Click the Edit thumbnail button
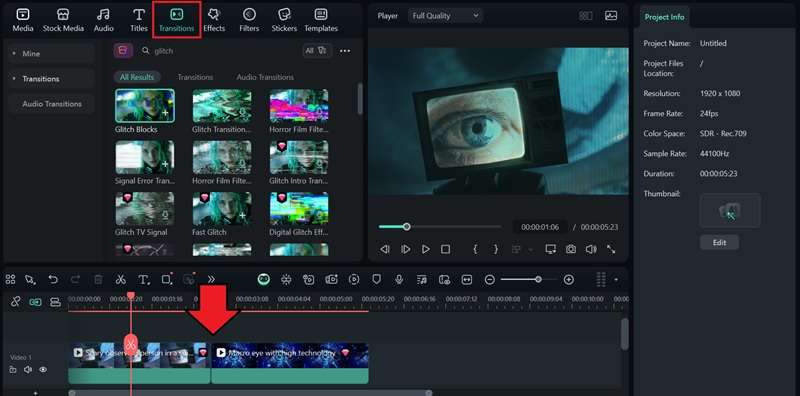The width and height of the screenshot is (800, 396). point(719,242)
